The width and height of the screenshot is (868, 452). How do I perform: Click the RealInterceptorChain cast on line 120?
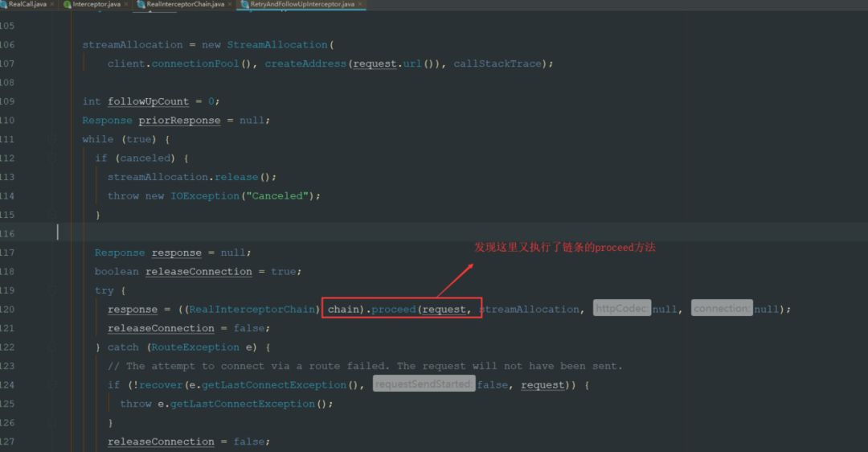click(252, 309)
